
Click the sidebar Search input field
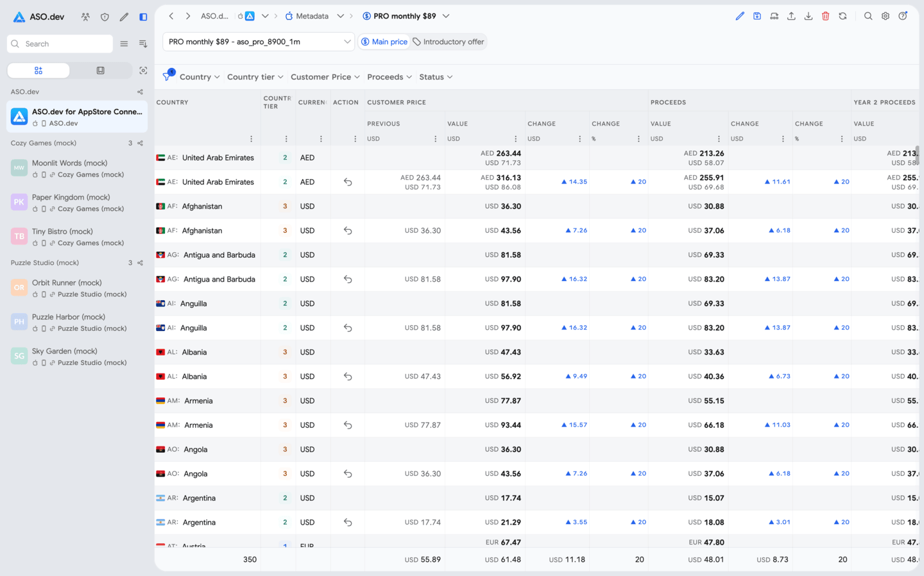point(60,44)
